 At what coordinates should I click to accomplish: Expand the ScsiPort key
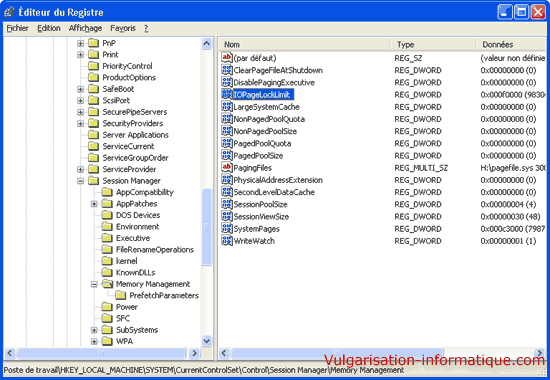pyautogui.click(x=80, y=101)
